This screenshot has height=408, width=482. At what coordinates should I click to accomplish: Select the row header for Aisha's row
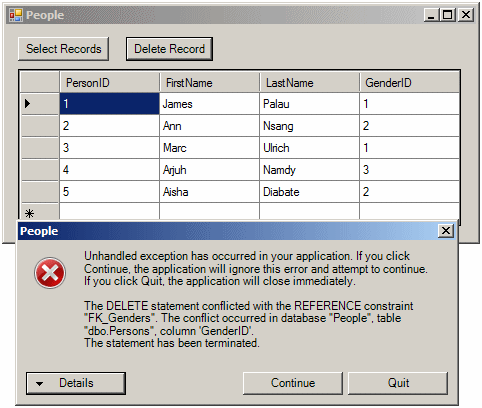point(40,192)
